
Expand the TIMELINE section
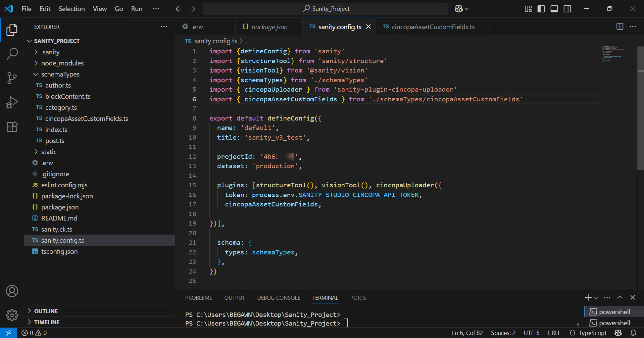(100, 322)
